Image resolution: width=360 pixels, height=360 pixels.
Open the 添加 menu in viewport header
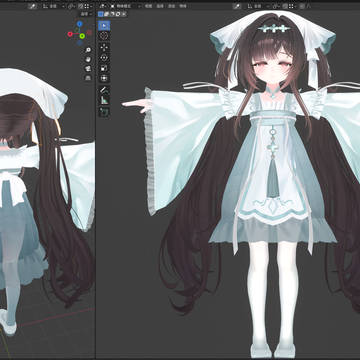pos(171,6)
